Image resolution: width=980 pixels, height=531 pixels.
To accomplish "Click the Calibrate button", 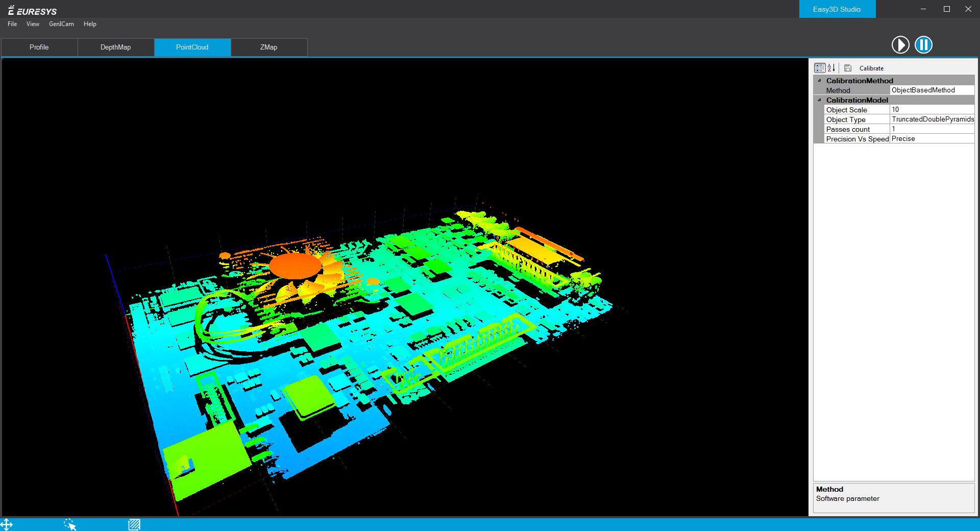I will click(x=871, y=68).
